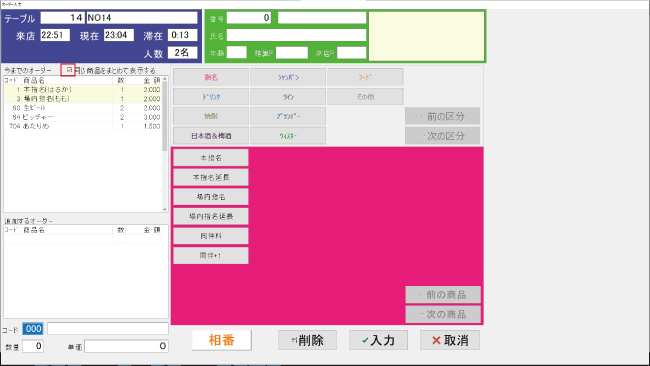Click the 滞在 duration field 0:13
The image size is (650, 366).
coord(182,35)
